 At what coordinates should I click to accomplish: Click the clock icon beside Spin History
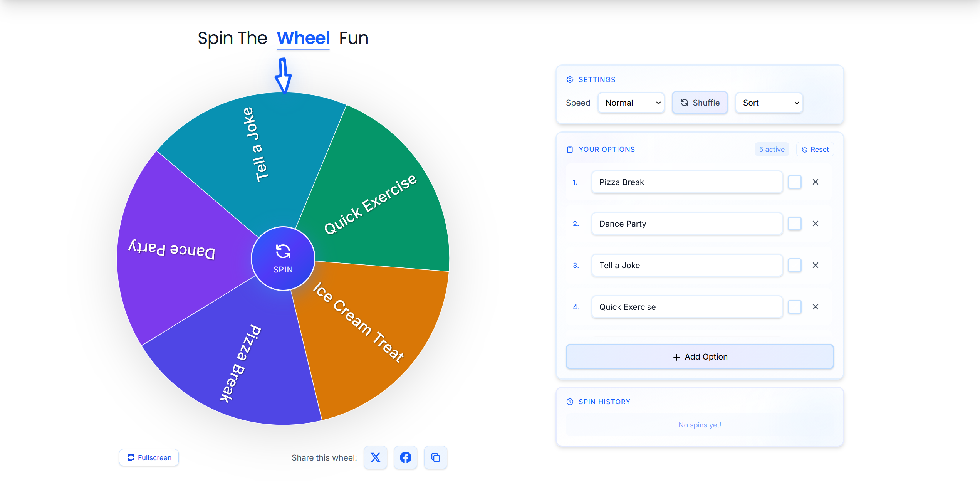(569, 402)
